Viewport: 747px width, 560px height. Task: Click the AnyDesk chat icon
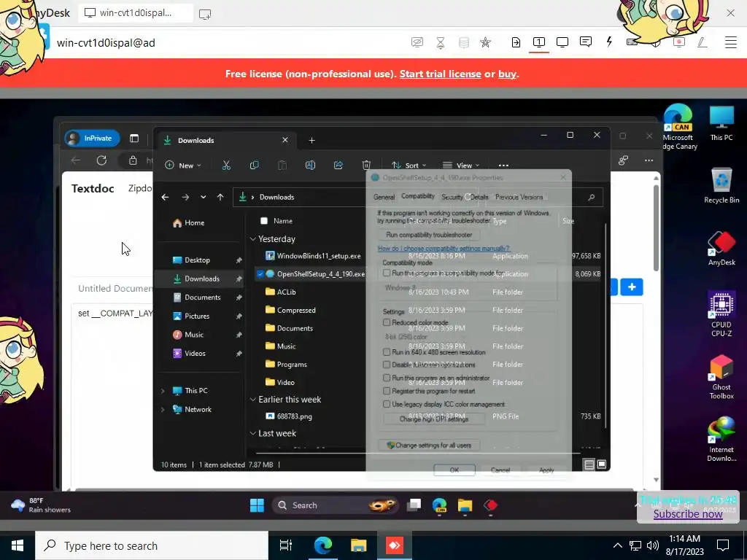coord(586,42)
